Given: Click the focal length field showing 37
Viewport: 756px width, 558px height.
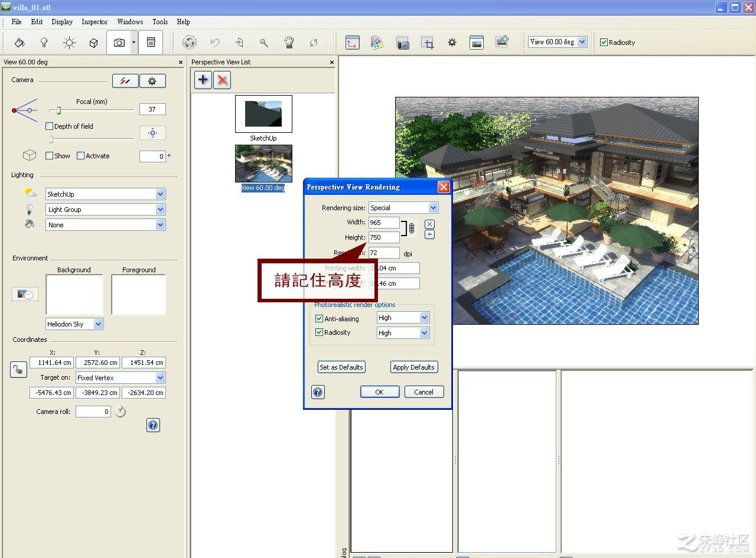Looking at the screenshot, I should 152,109.
